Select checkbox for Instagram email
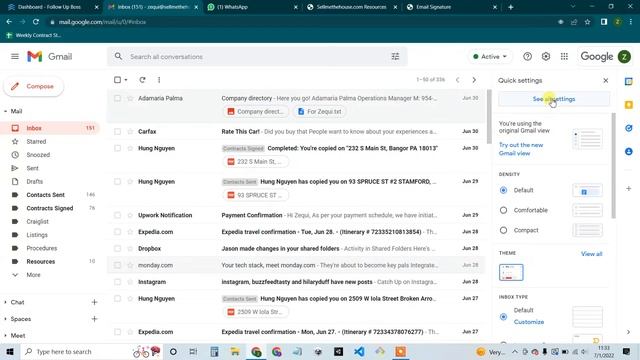This screenshot has width=640, height=360. [118, 282]
